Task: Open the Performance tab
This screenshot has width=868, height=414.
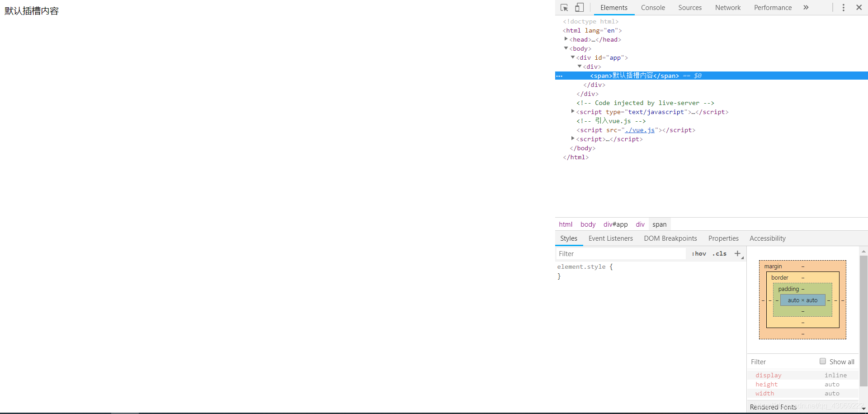Action: (773, 8)
